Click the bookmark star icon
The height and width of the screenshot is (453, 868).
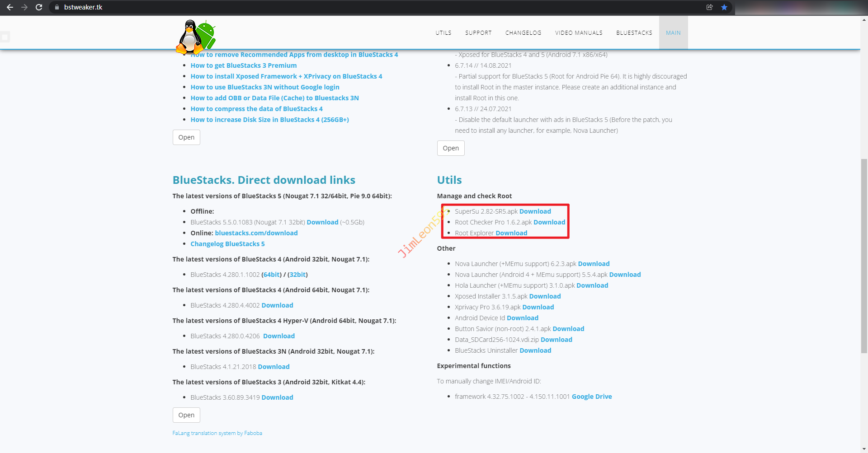point(724,7)
